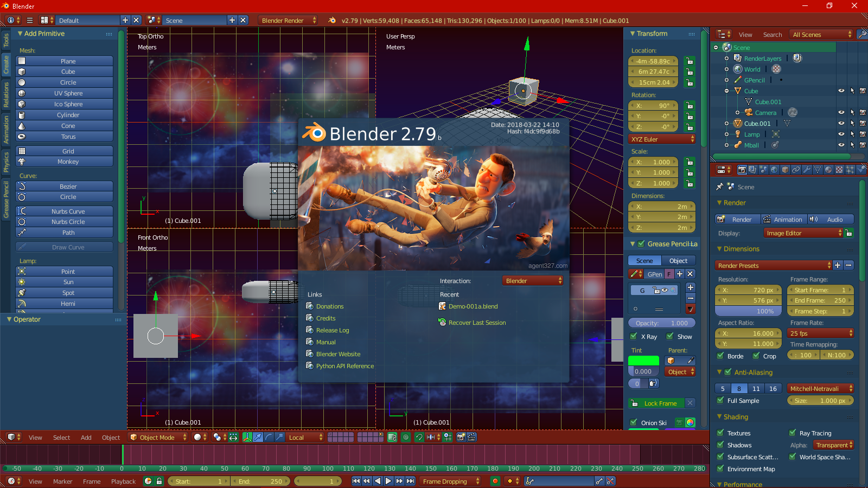Jump to first frame in timeline
The height and width of the screenshot is (488, 868).
[356, 481]
